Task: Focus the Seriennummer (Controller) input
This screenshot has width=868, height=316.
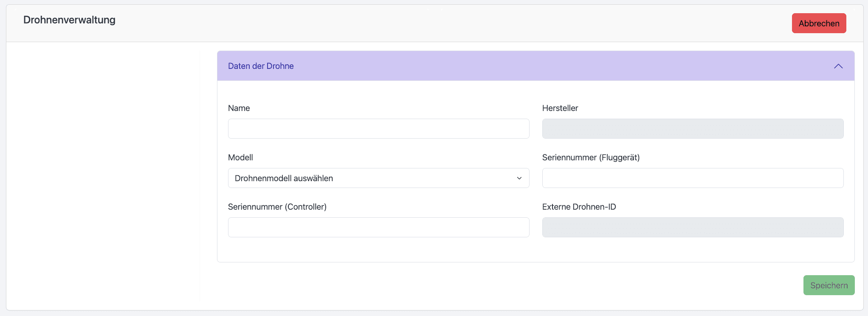Action: pyautogui.click(x=378, y=228)
